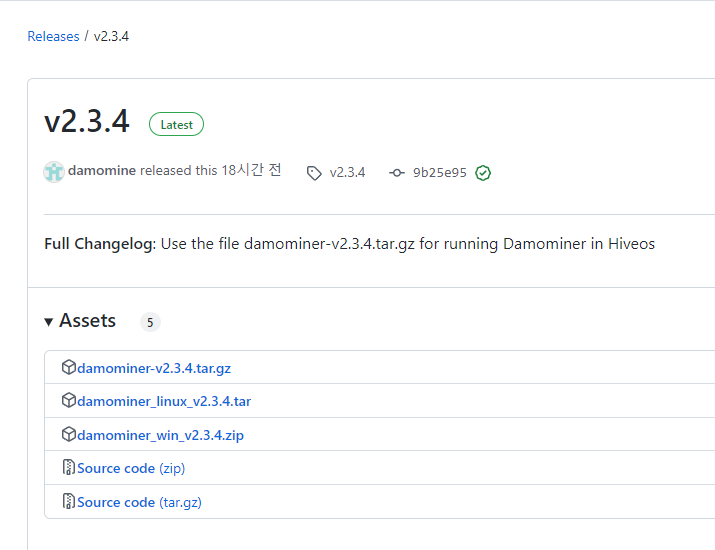Open damomine user avatar

54,172
